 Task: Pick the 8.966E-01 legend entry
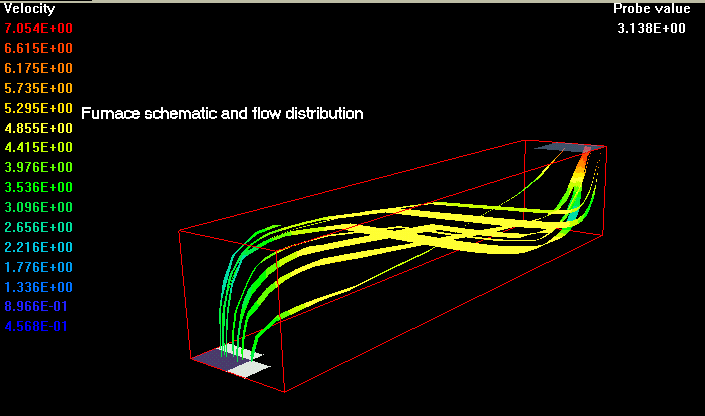[x=38, y=308]
